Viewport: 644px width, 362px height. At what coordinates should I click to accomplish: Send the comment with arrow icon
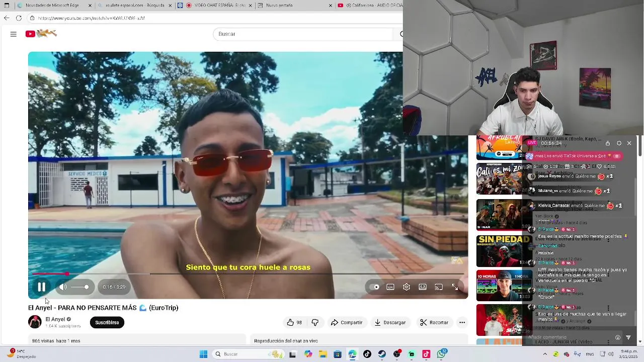point(628,337)
